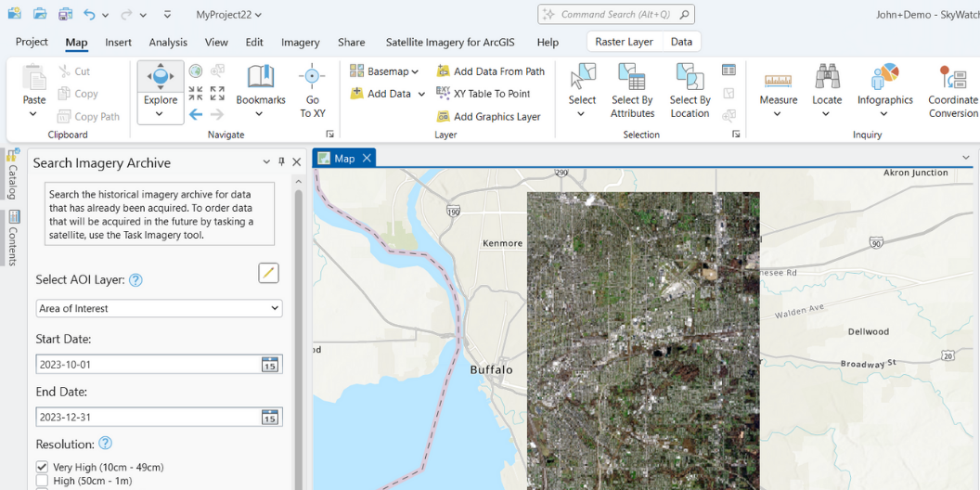Open the View ribbon tab
The height and width of the screenshot is (490, 980).
pyautogui.click(x=216, y=42)
